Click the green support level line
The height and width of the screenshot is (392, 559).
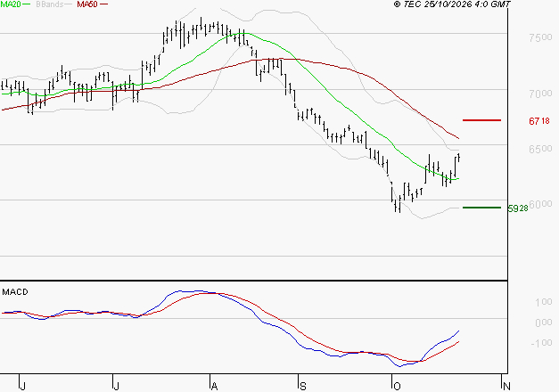pyautogui.click(x=481, y=208)
